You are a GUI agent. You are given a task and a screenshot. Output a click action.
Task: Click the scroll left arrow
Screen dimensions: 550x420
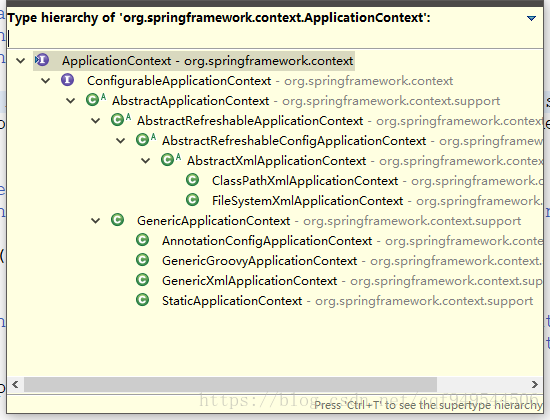(15, 384)
